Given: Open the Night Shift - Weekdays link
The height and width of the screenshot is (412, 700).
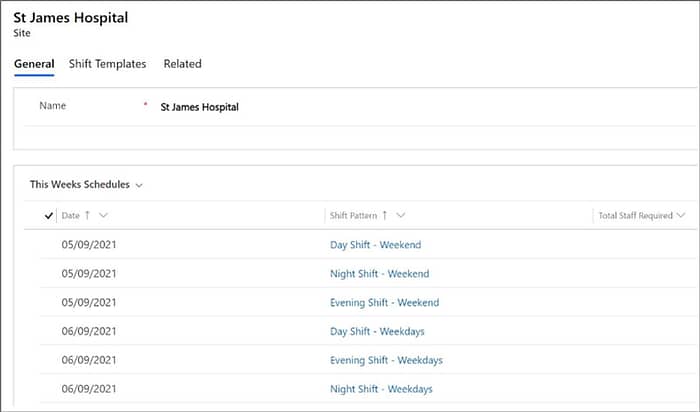Looking at the screenshot, I should point(381,389).
